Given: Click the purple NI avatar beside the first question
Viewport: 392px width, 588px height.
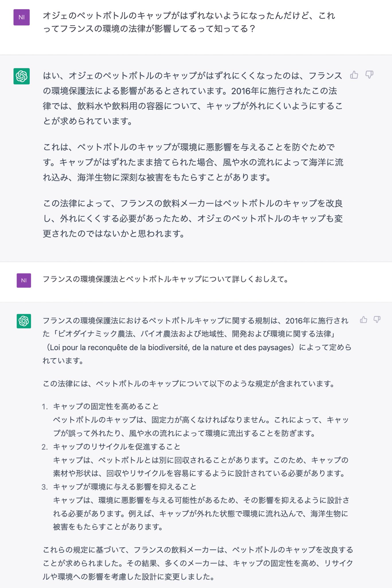Looking at the screenshot, I should point(22,17).
